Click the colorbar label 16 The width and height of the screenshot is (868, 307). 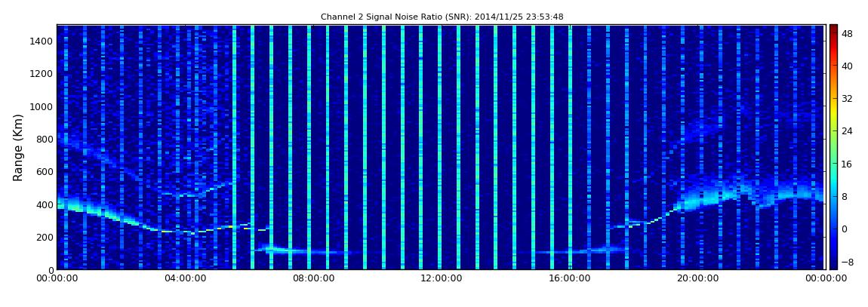click(848, 163)
